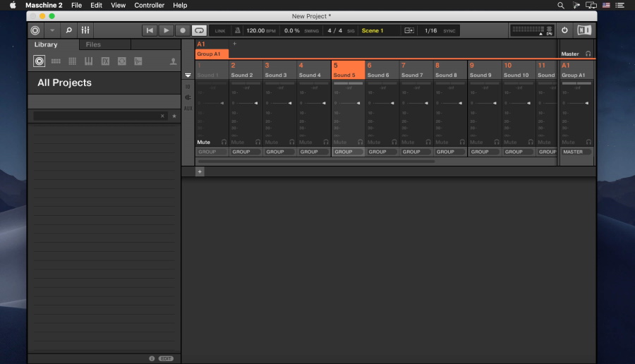This screenshot has height=364, width=635.
Task: Click the Sound 10 volume fader handle
Action: (528, 103)
